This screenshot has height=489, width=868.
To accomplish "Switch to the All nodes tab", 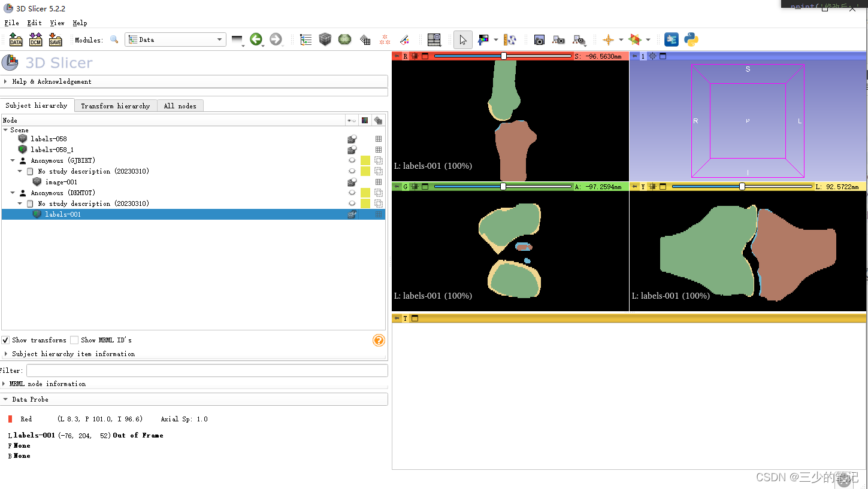I will [x=180, y=106].
